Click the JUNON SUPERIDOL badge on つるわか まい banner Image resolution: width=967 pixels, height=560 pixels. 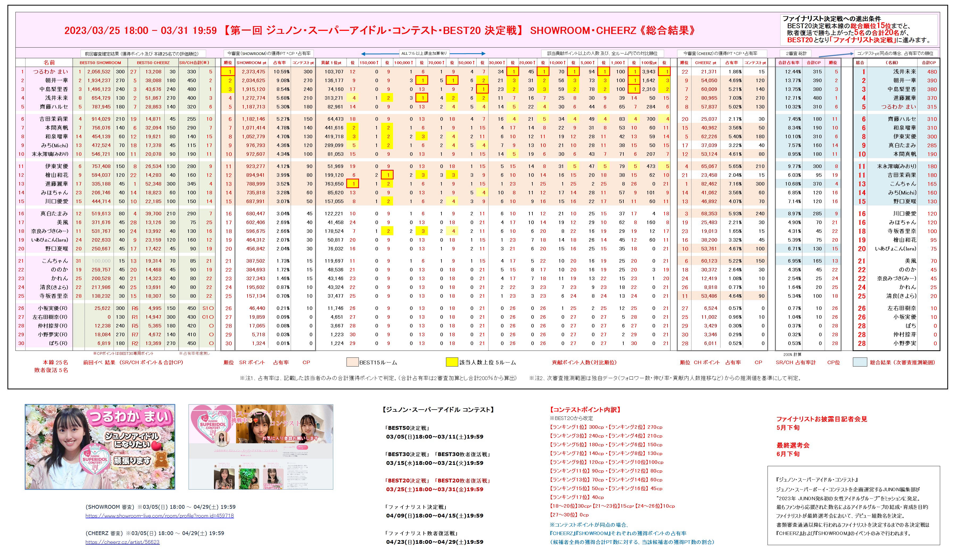click(95, 459)
